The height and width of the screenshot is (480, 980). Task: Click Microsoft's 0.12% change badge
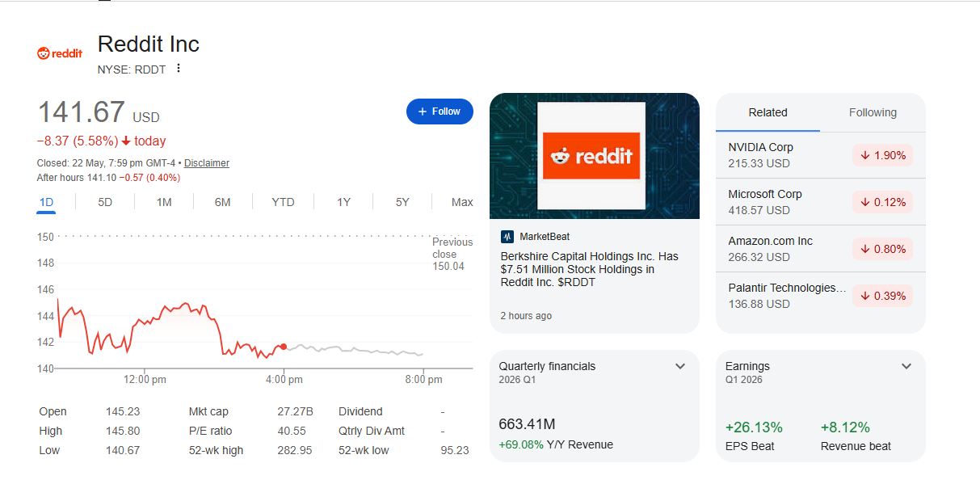[882, 202]
